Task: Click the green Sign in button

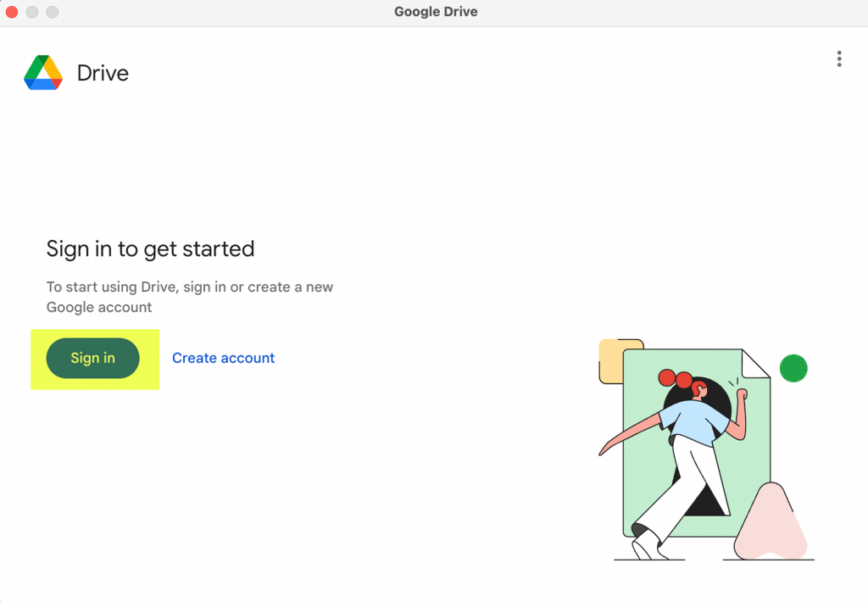Action: (92, 359)
